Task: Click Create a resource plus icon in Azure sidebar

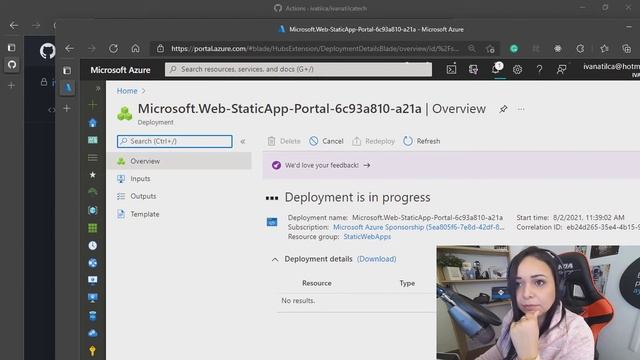Action: (x=93, y=105)
